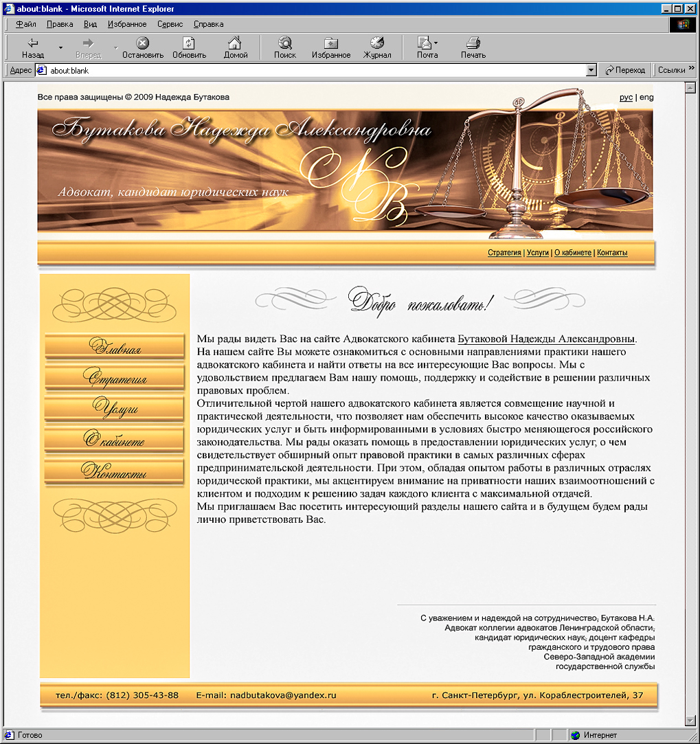Click the О кабинете link in top navigation
Viewport: 700px width, 744px height.
[573, 253]
